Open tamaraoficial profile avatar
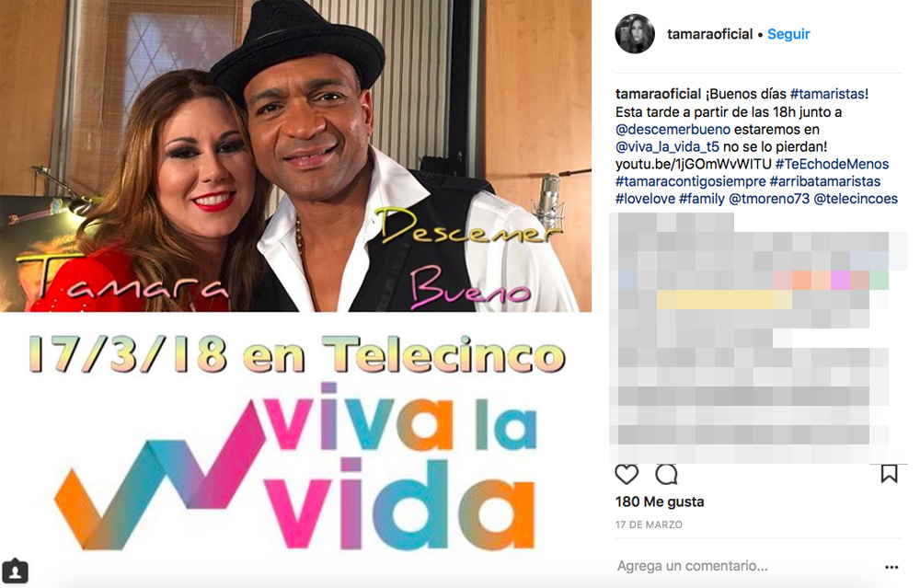The image size is (920, 588). coord(635,34)
